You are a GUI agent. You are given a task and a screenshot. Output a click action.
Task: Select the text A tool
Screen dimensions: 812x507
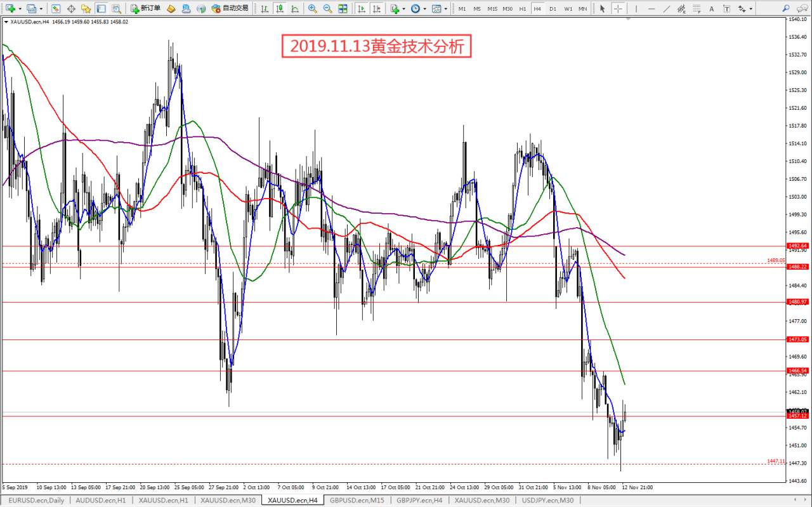tap(711, 8)
